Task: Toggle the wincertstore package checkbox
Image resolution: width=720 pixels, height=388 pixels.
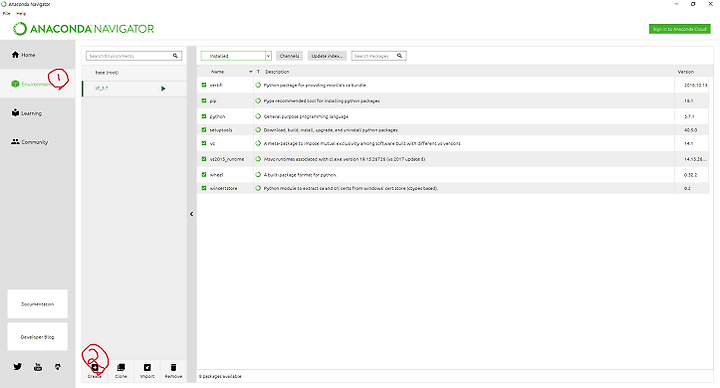Action: tap(204, 188)
